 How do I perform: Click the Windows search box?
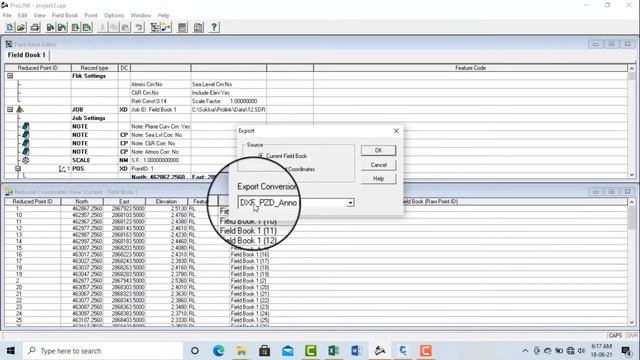[102, 351]
